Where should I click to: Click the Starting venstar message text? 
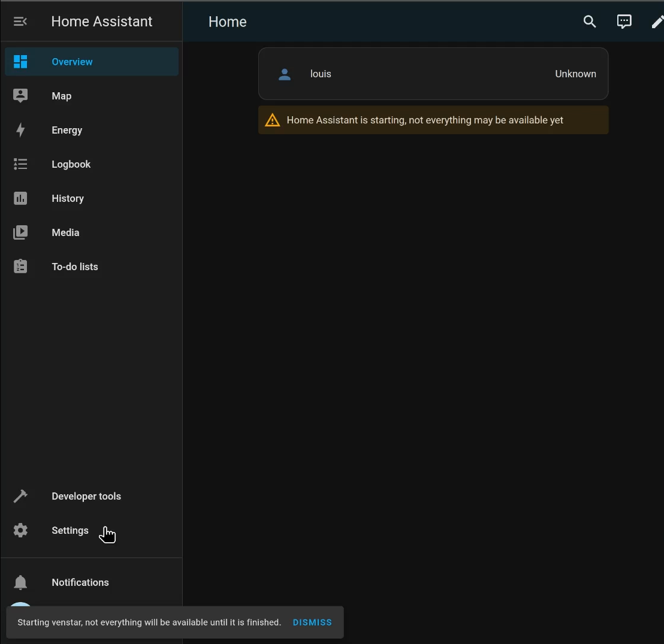point(149,622)
